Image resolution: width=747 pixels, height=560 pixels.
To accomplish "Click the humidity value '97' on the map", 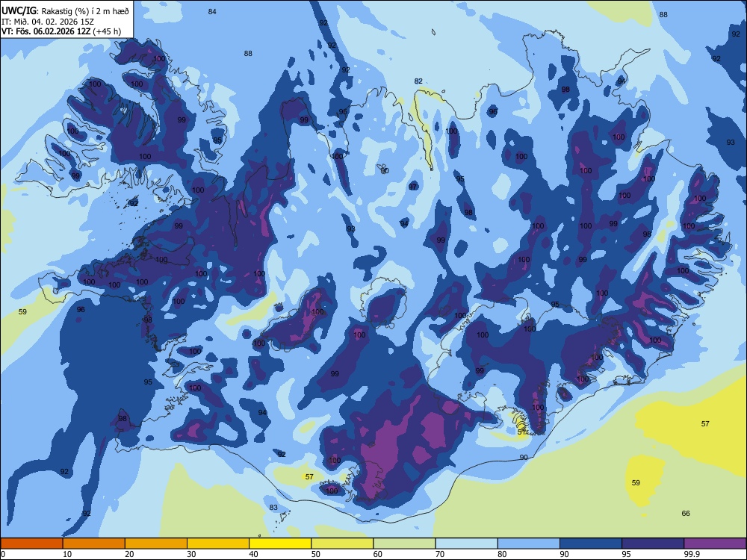I will point(412,187).
